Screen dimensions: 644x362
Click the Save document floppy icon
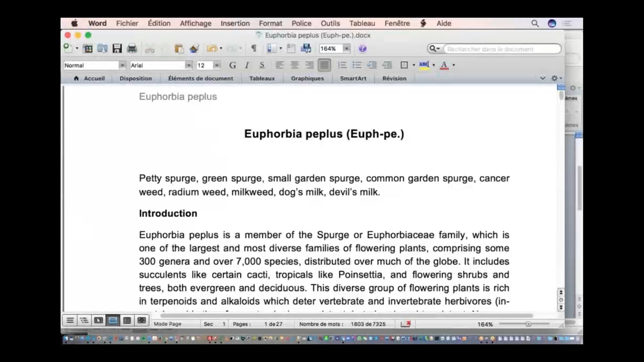point(117,49)
